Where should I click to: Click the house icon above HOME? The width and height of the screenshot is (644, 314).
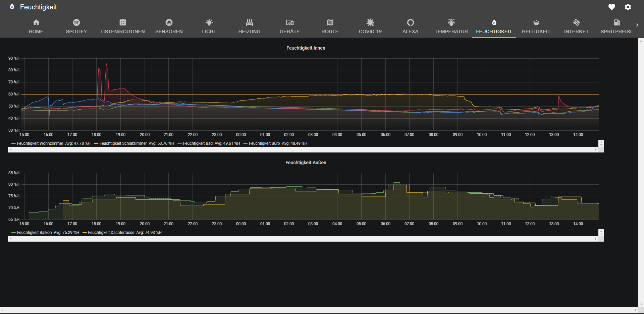36,22
